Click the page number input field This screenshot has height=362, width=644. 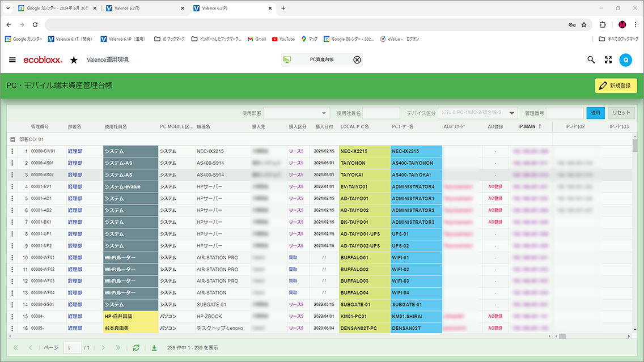click(73, 348)
